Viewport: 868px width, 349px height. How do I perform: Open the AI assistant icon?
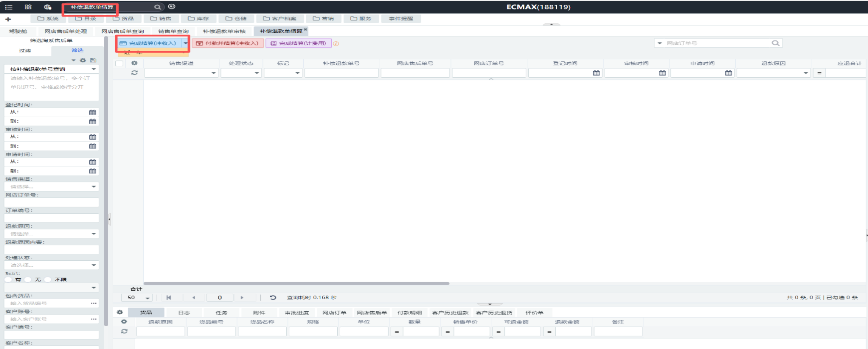pyautogui.click(x=172, y=6)
